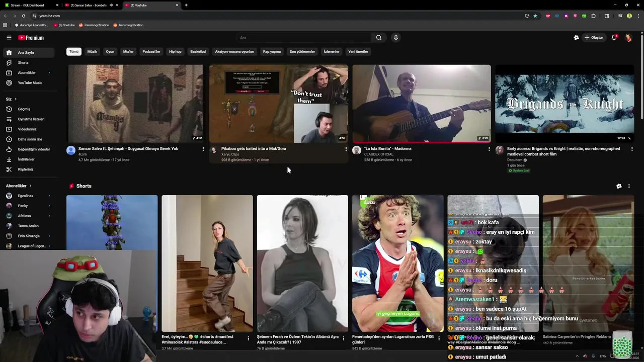Click the install app icon in address bar
Viewport: 644px width, 362px height.
pos(527,16)
